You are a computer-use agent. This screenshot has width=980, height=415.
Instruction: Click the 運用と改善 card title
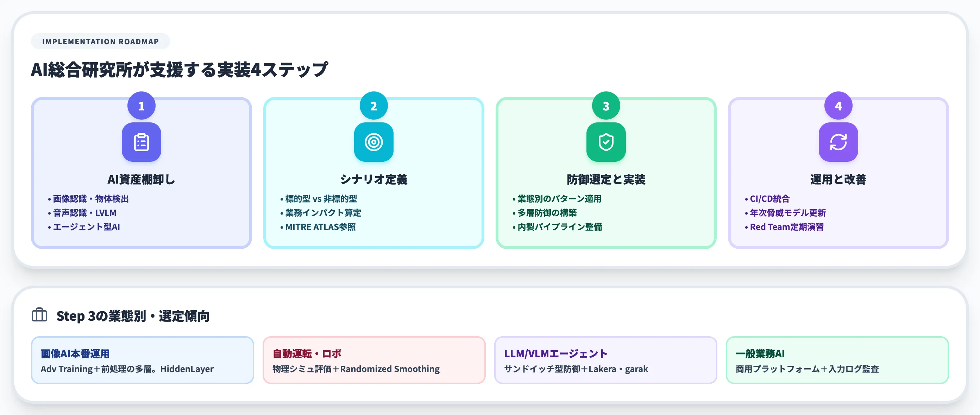(838, 179)
